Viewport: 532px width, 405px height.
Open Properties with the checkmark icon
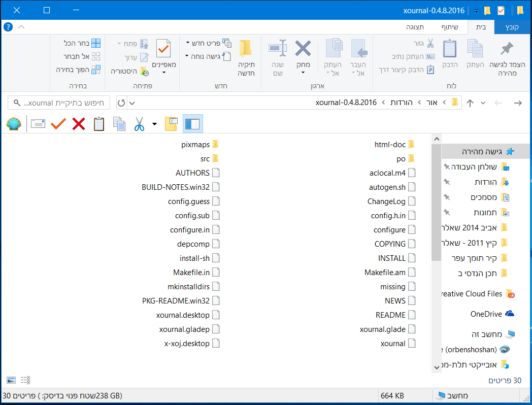tap(163, 48)
